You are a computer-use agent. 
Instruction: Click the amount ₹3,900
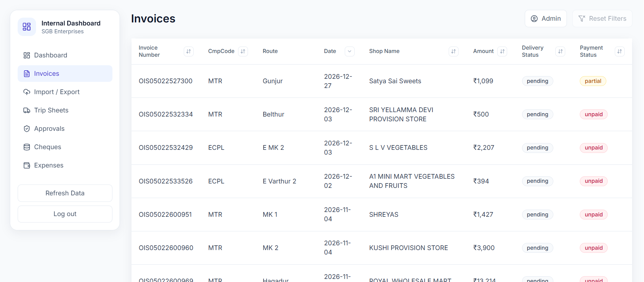(x=484, y=248)
